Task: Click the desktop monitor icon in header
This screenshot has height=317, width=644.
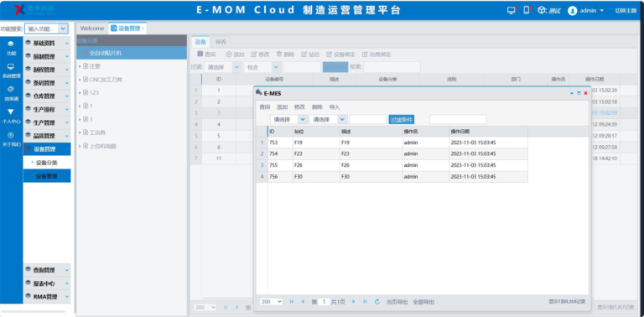Action: 512,10
